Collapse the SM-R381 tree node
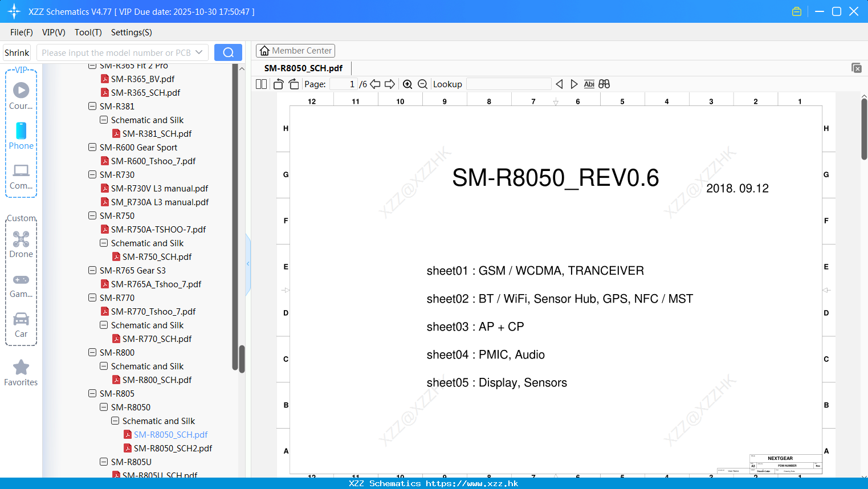This screenshot has width=868, height=489. (92, 106)
